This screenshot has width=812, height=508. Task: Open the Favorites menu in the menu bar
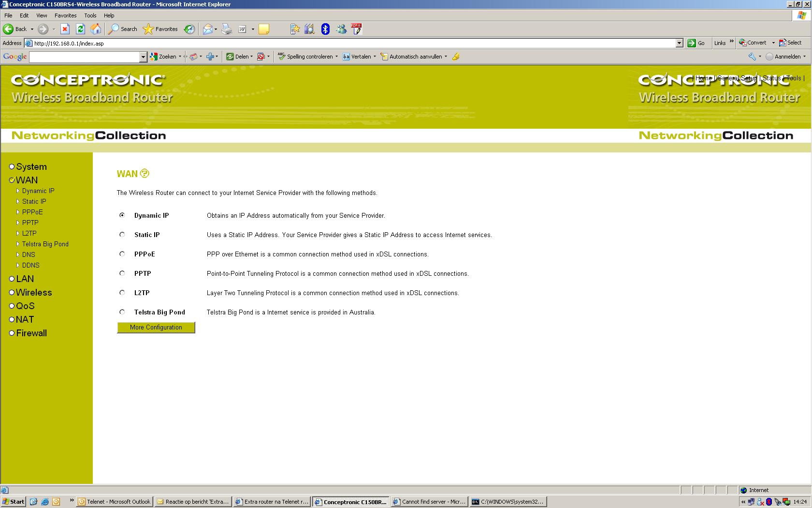(x=66, y=15)
